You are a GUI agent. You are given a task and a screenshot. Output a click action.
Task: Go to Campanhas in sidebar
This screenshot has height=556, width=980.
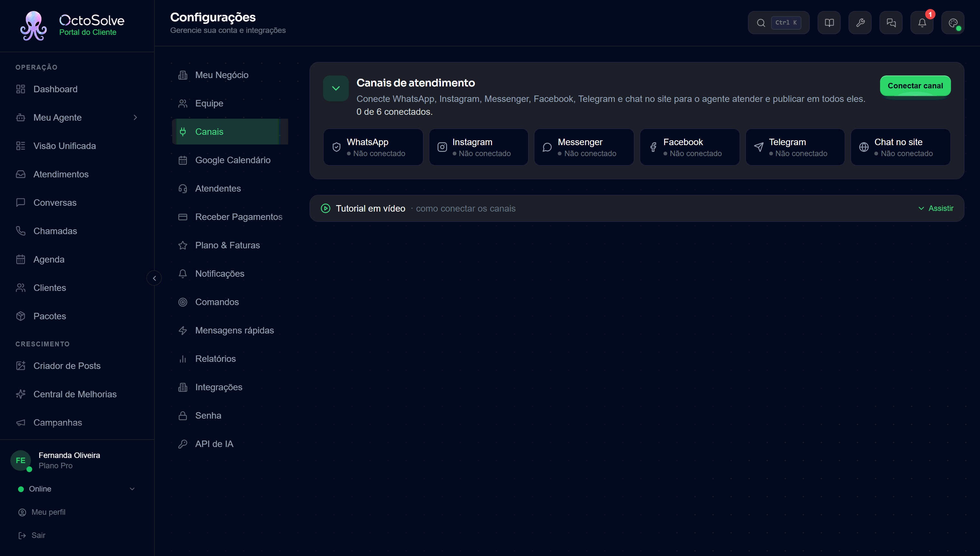coord(77,423)
